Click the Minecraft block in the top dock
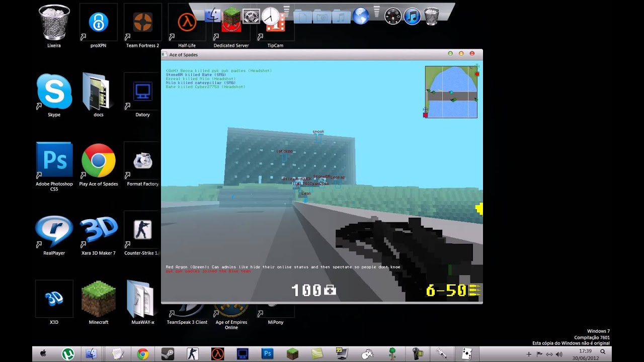This screenshot has width=644, height=362. pyautogui.click(x=232, y=16)
